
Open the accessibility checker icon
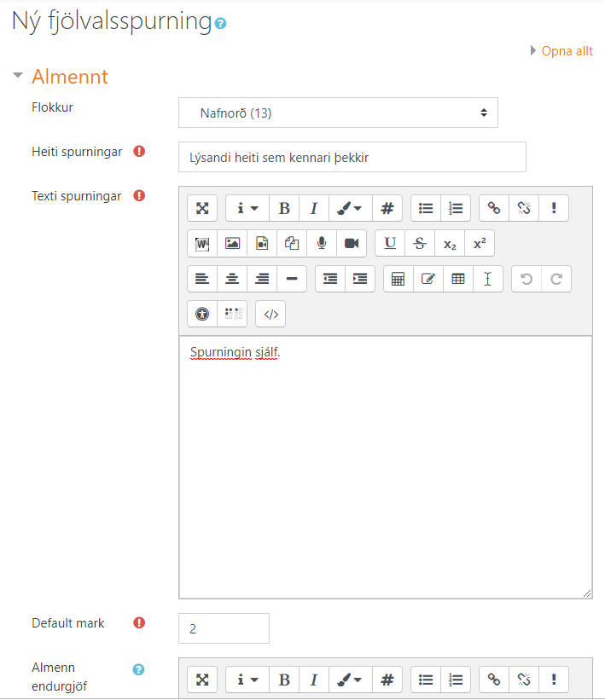(x=202, y=314)
